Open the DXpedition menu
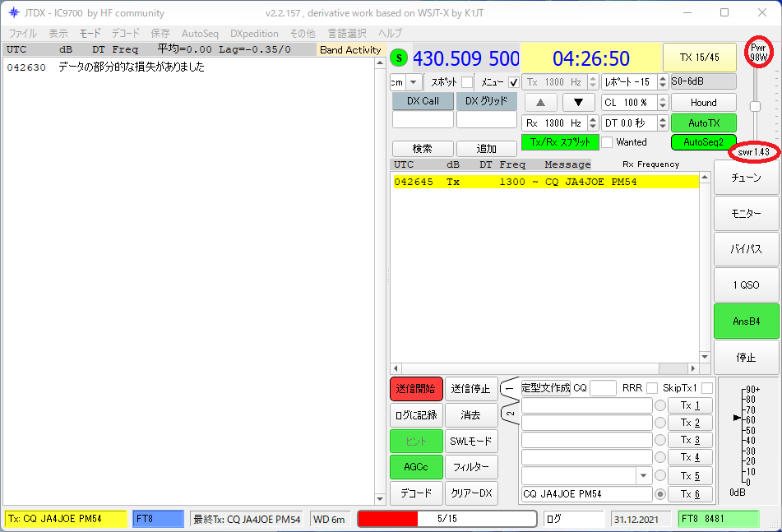This screenshot has height=532, width=782. coord(254,34)
